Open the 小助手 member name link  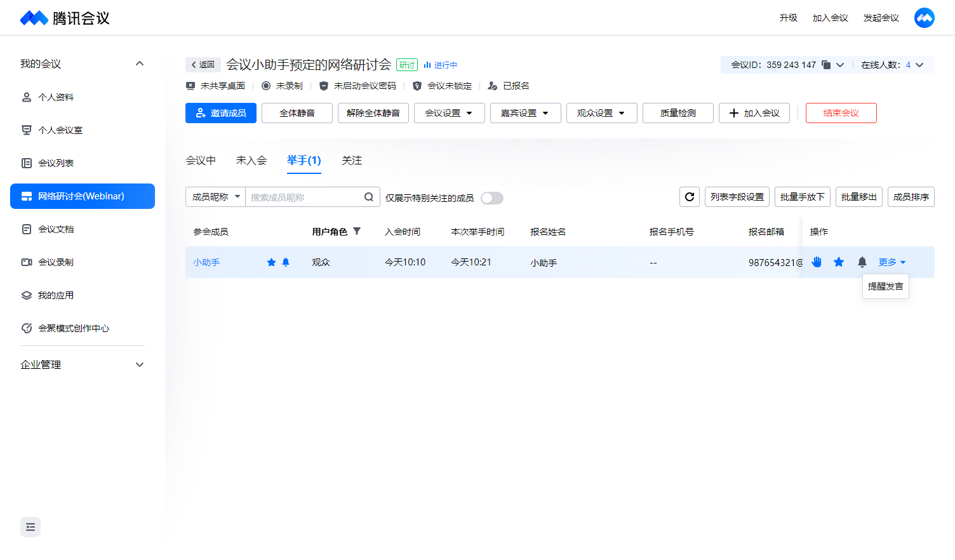pyautogui.click(x=206, y=262)
